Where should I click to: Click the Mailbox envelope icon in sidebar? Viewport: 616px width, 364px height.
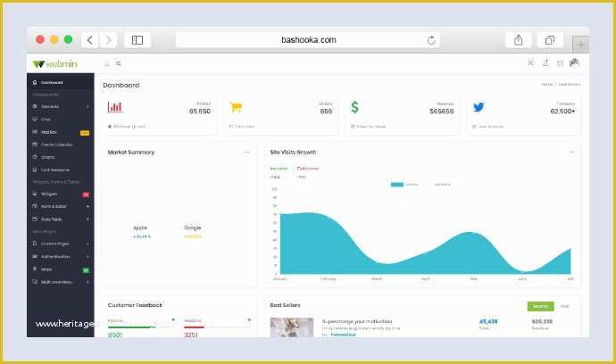coord(35,132)
